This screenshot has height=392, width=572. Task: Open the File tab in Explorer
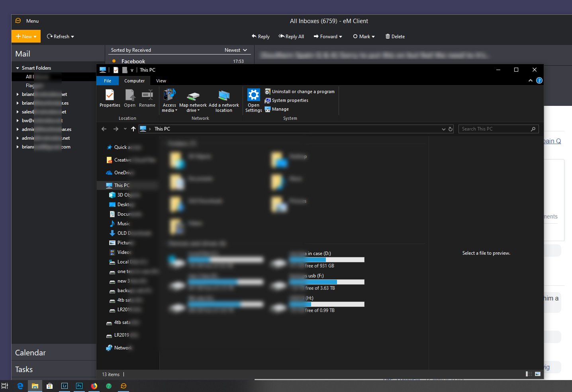tap(108, 81)
